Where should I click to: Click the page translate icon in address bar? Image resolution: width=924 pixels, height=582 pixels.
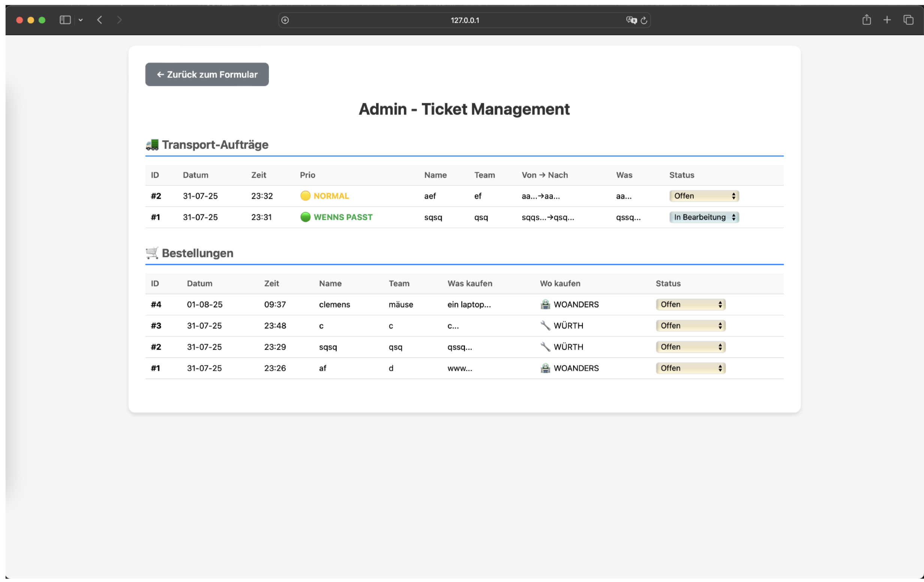(631, 20)
